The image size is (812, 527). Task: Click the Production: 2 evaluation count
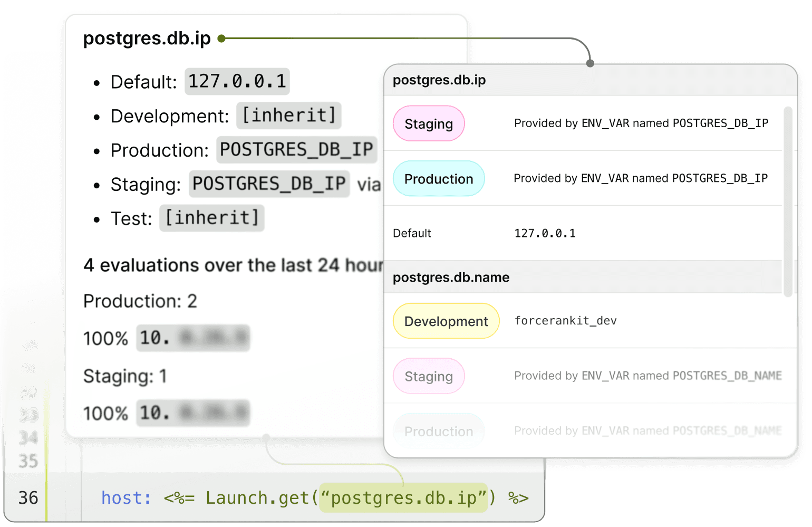point(140,301)
